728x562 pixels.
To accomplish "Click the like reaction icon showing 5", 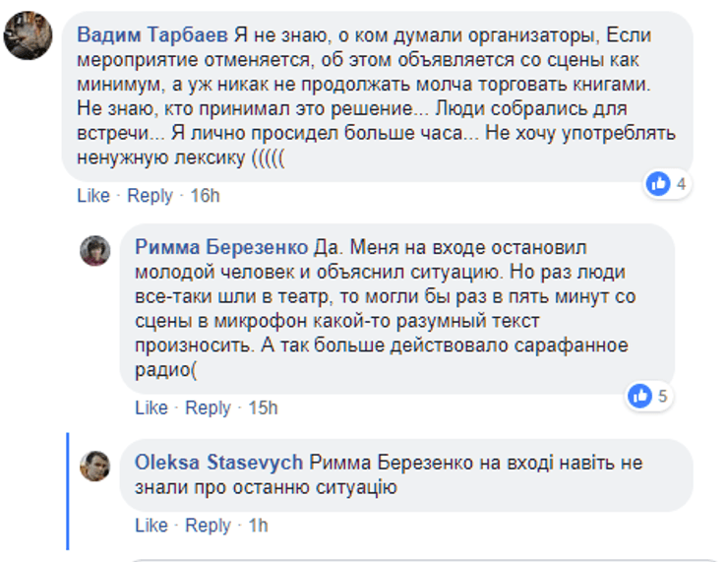I will point(641,396).
